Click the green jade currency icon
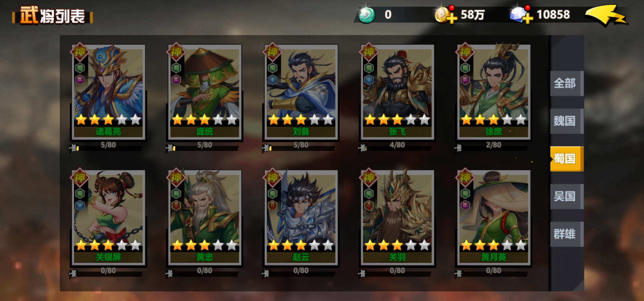 click(367, 15)
